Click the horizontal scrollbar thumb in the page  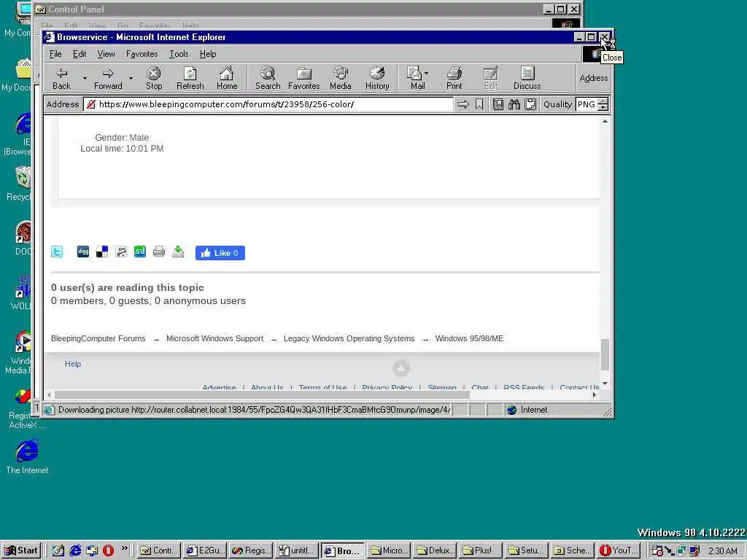[262, 394]
